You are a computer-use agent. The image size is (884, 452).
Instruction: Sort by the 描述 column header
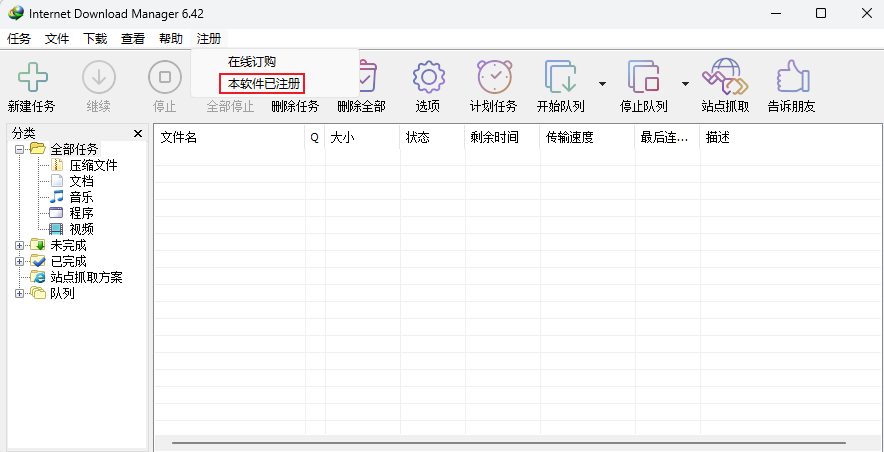tap(791, 137)
